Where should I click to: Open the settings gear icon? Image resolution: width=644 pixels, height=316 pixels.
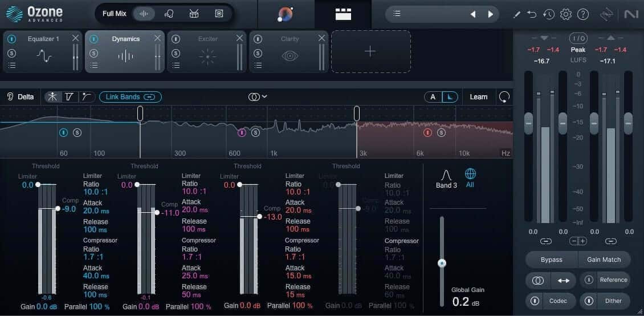pos(566,14)
